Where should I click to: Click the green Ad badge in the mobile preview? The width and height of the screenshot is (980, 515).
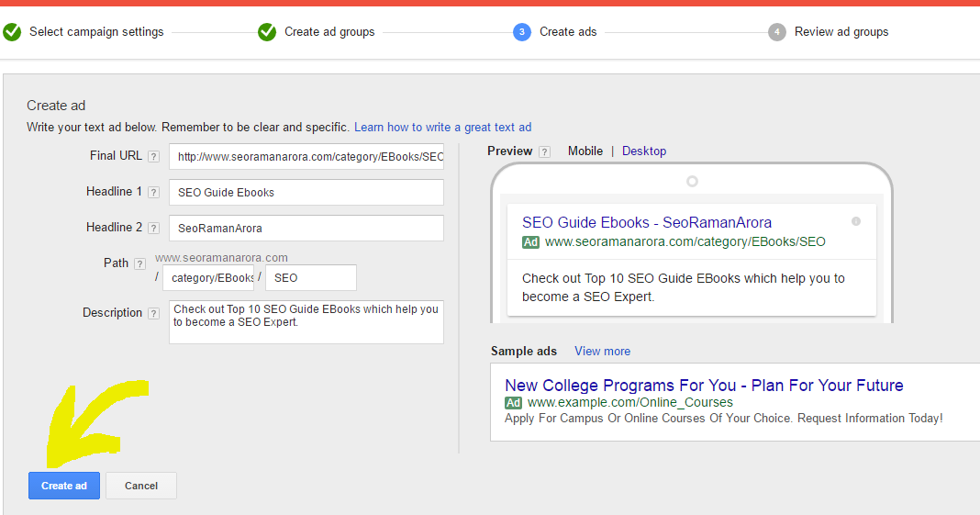pos(530,241)
